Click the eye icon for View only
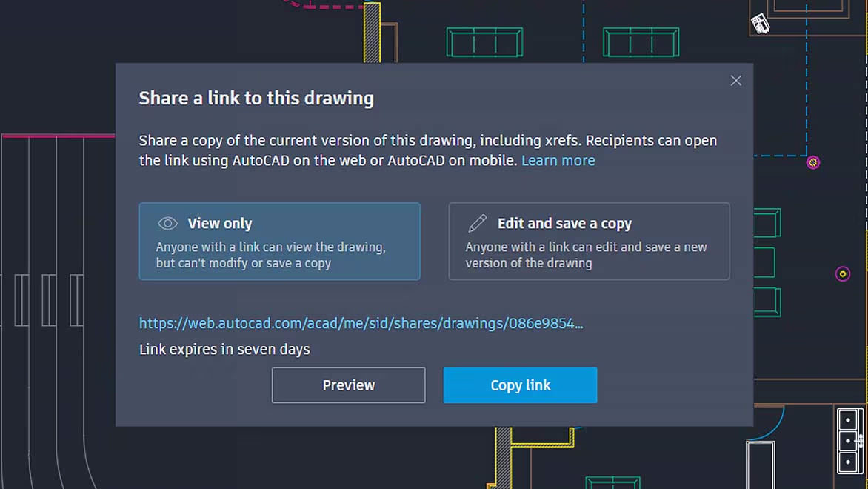Screen dimensions: 868x489 click(x=167, y=223)
